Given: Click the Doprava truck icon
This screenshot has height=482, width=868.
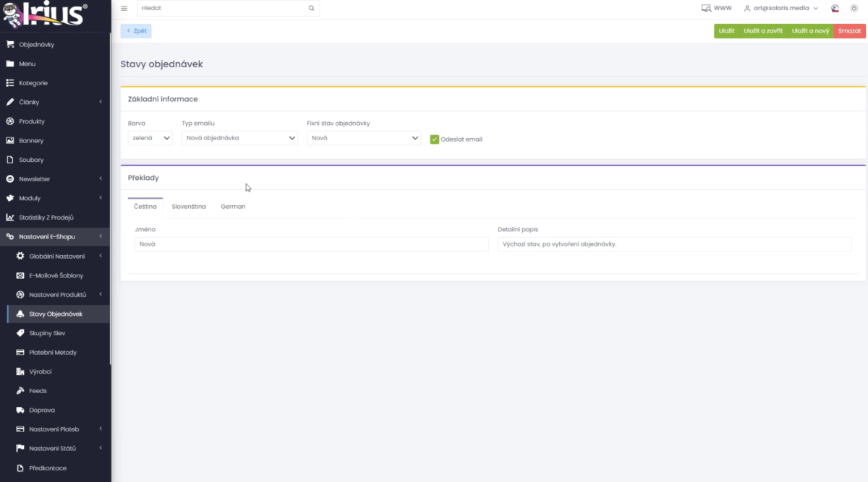Looking at the screenshot, I should (20, 410).
